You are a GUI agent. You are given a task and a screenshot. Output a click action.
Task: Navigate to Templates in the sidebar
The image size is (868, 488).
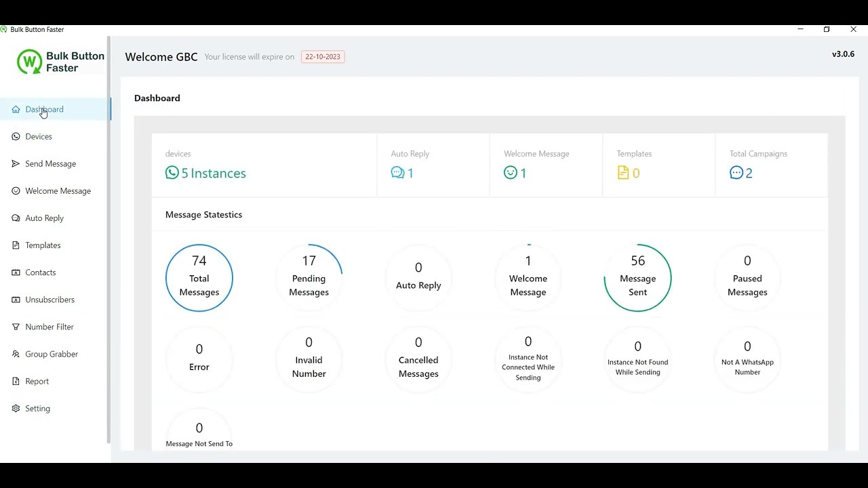55,245
